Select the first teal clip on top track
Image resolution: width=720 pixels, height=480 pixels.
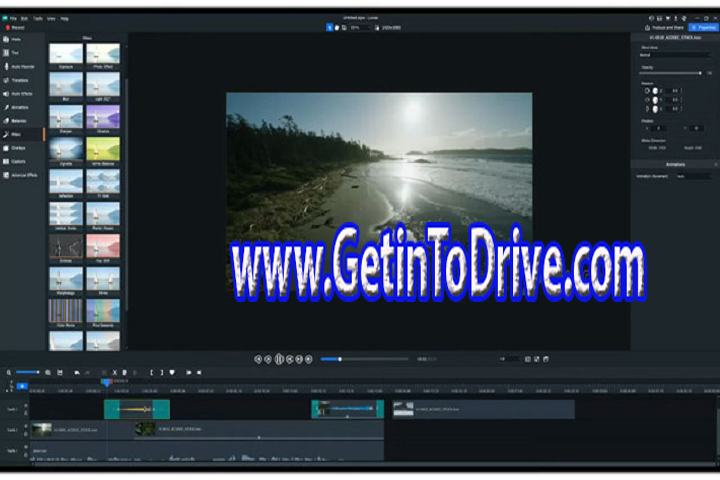coord(137,409)
